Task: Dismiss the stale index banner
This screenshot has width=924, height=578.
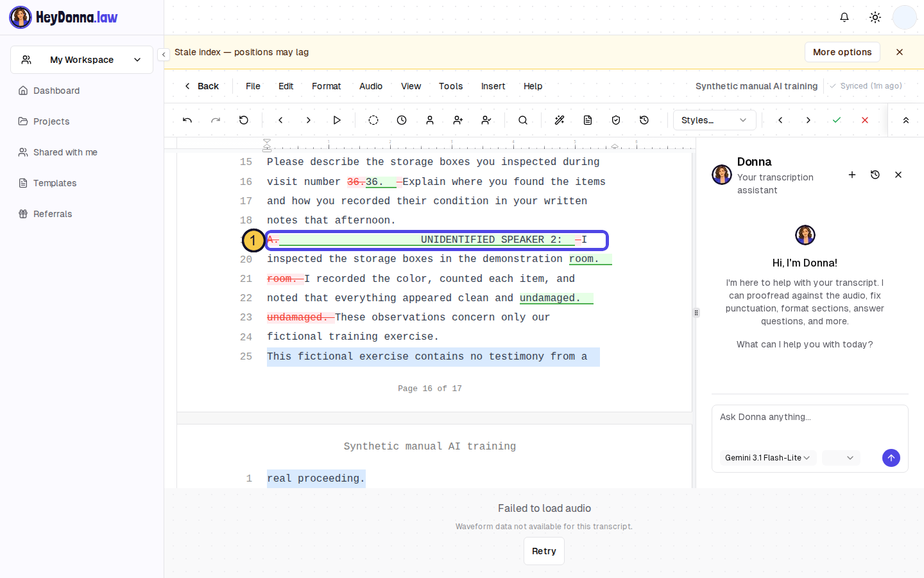Action: (900, 52)
